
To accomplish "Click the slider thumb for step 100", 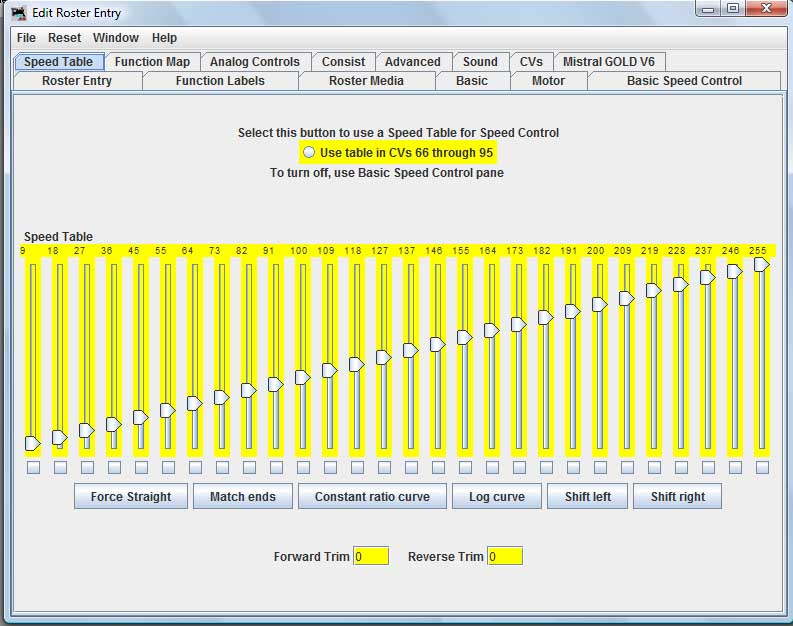I will pyautogui.click(x=302, y=377).
